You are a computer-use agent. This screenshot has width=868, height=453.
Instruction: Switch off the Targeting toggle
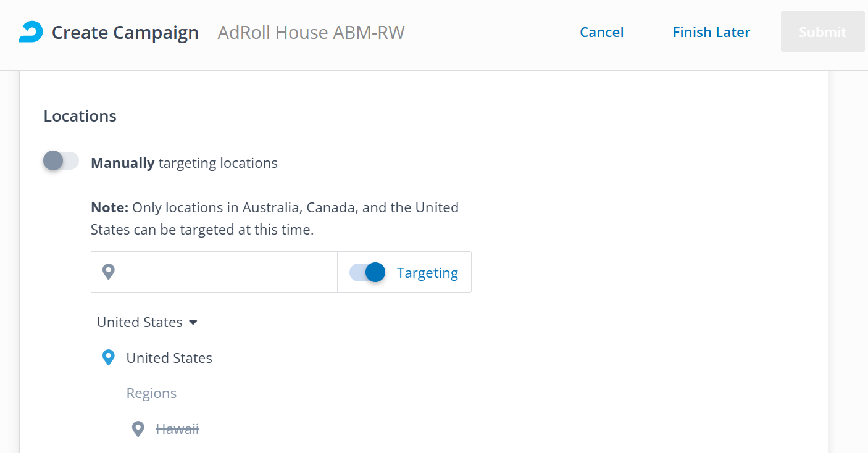coord(367,272)
